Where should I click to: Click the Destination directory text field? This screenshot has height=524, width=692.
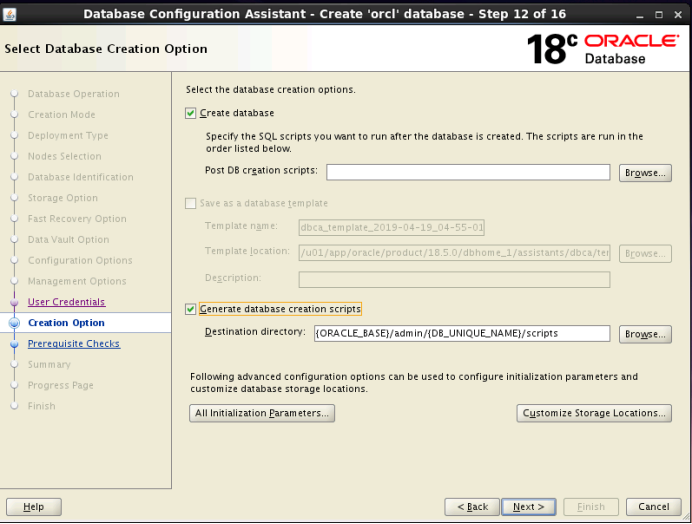461,333
